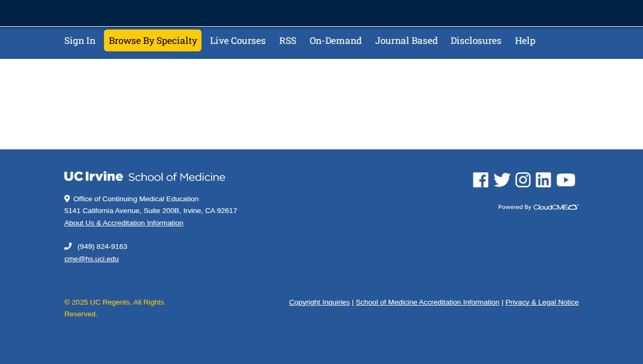Open the YouTube icon in footer

[566, 180]
